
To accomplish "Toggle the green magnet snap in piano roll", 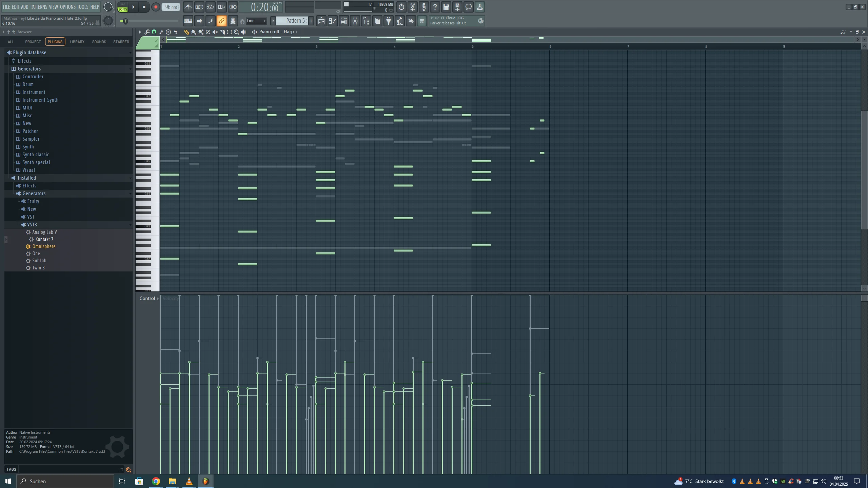I will click(x=154, y=32).
